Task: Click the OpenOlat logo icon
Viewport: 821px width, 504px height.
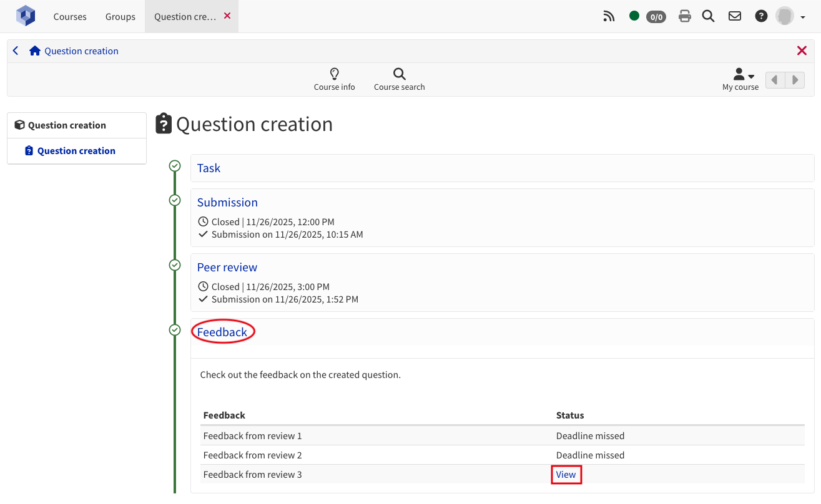Action: coord(26,16)
